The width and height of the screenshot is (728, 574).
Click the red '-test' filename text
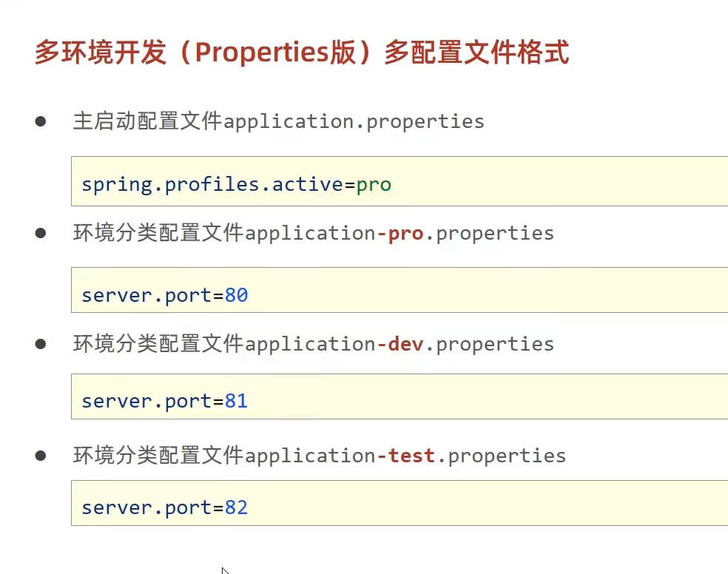(x=406, y=456)
